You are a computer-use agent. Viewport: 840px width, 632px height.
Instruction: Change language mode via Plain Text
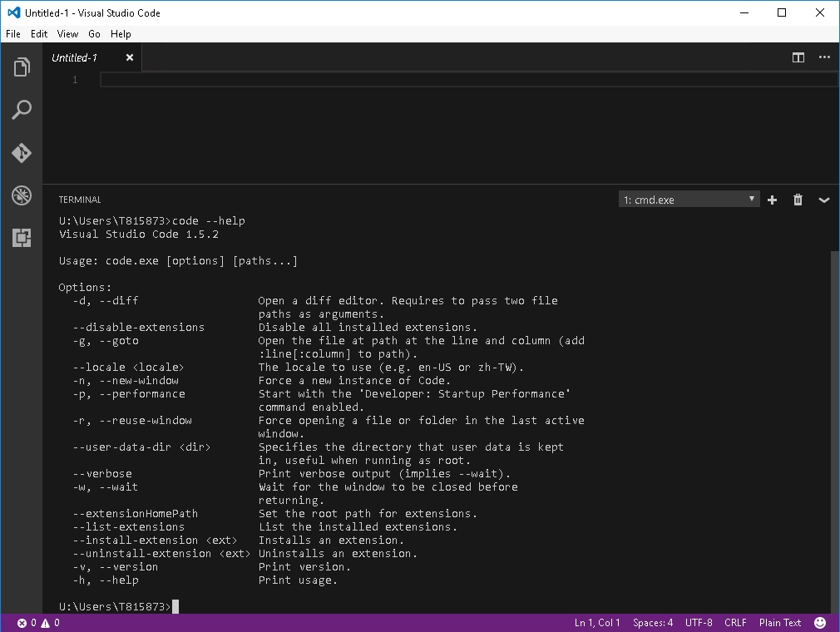(x=779, y=622)
